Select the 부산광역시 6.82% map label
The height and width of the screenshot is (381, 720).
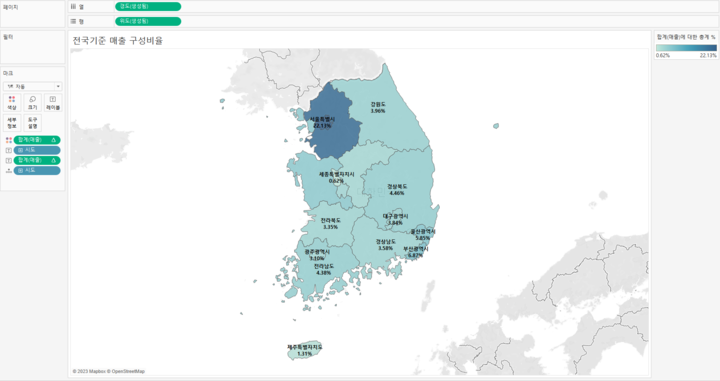click(x=416, y=252)
